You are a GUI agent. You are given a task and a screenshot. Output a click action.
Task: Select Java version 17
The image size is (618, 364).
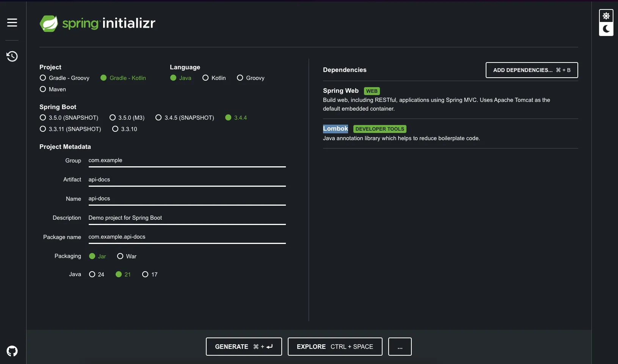pyautogui.click(x=150, y=275)
